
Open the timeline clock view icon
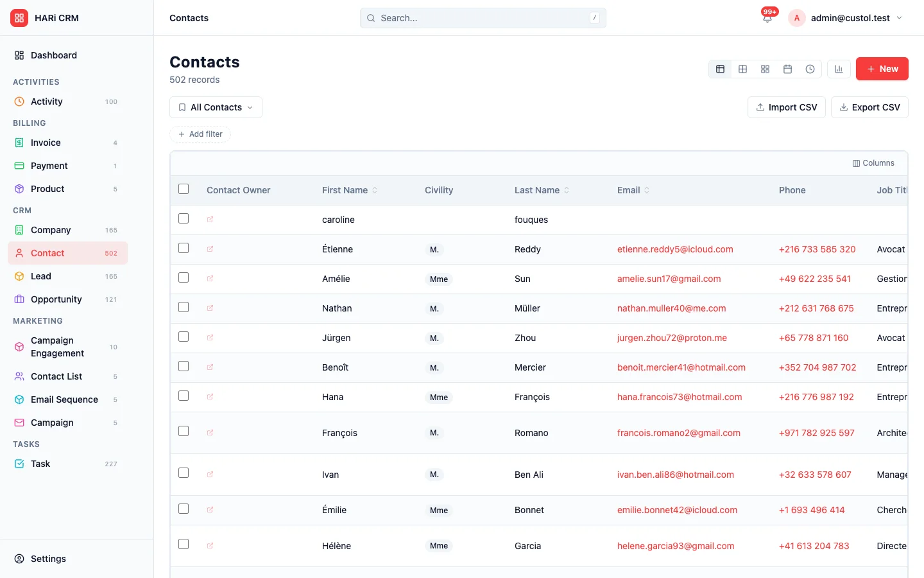click(x=810, y=69)
